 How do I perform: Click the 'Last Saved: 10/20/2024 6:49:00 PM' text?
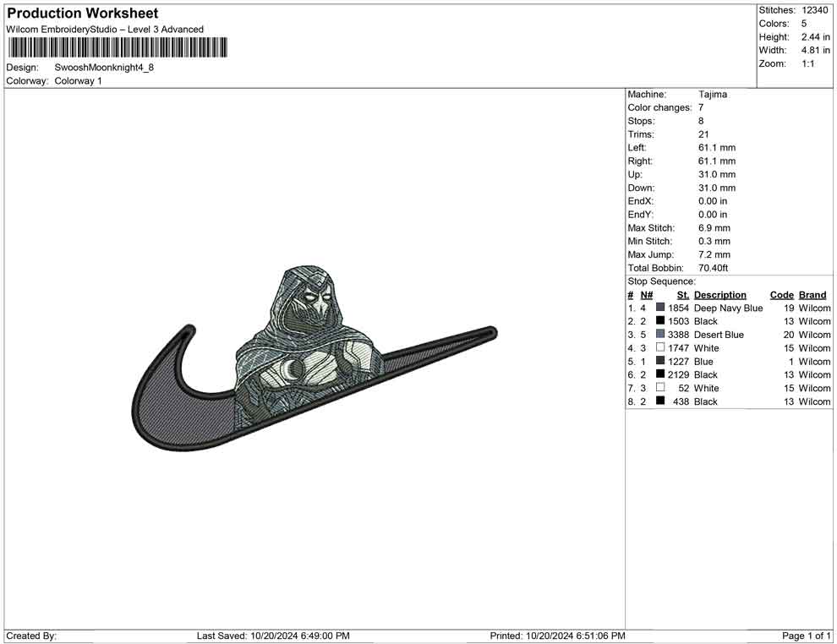(x=273, y=636)
